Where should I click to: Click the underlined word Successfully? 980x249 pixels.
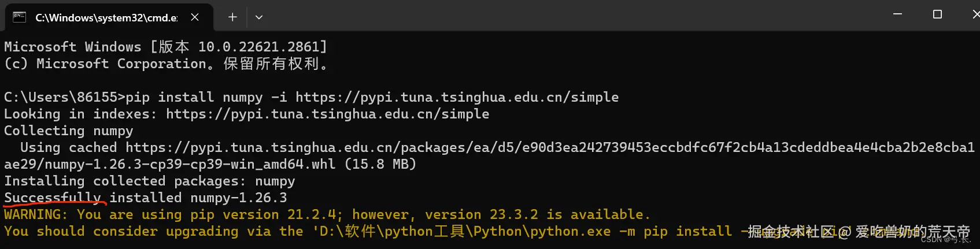(53, 198)
